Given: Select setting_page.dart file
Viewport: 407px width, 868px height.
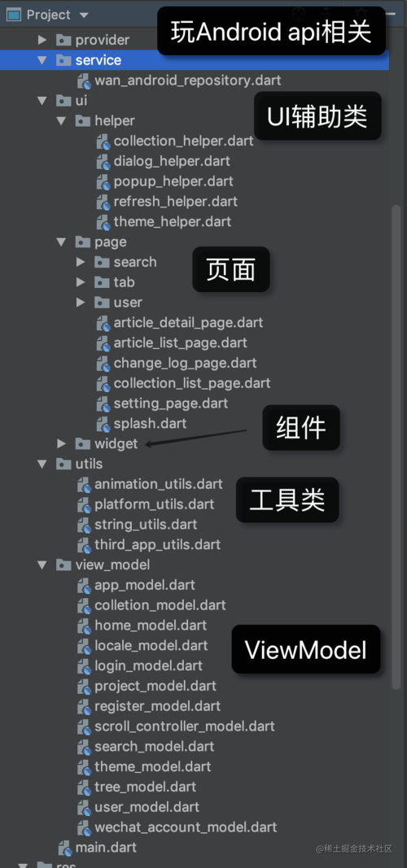Looking at the screenshot, I should [171, 403].
